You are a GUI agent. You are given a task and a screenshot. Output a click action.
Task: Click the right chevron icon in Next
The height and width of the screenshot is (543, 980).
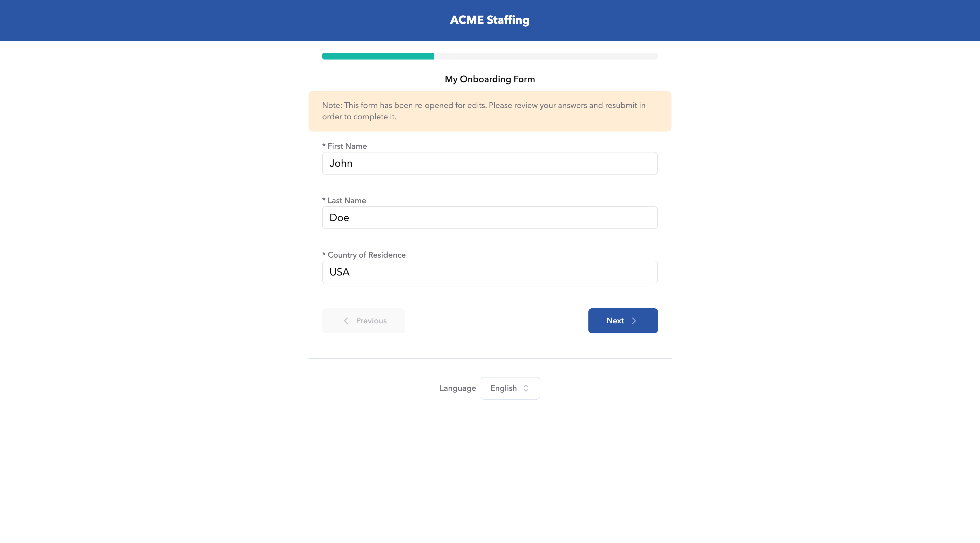(634, 321)
